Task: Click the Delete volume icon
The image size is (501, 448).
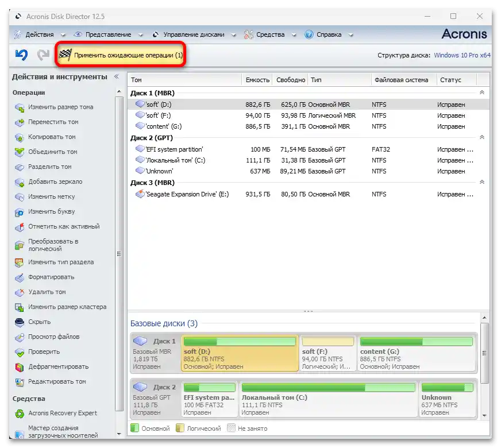Action: click(20, 292)
